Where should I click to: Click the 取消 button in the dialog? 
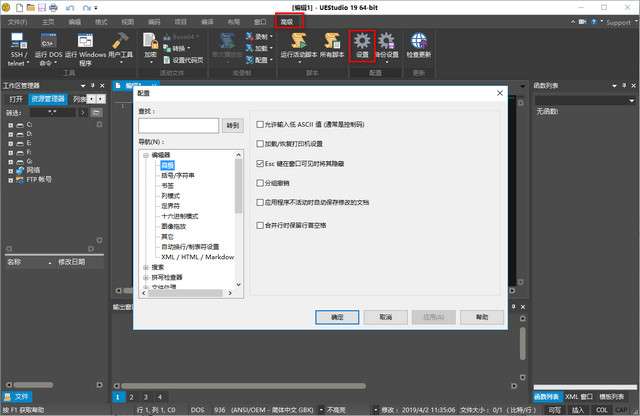tap(386, 317)
